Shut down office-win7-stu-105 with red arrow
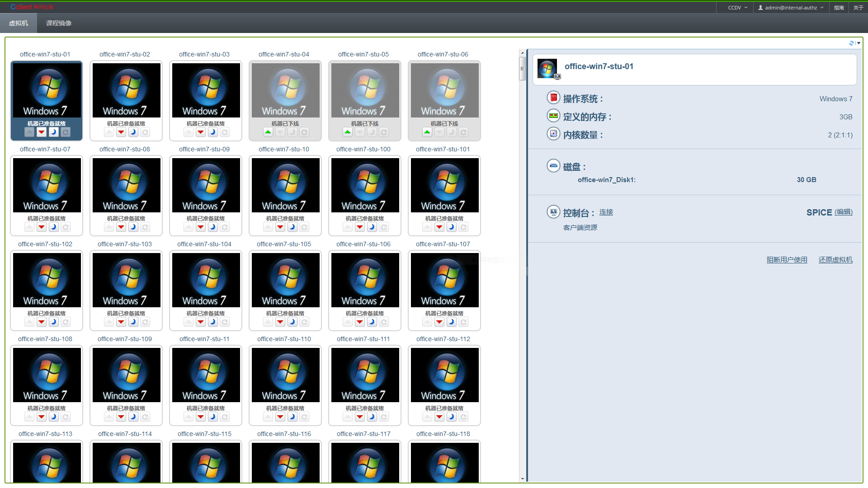Screen dimensions: 868x488 (x=280, y=322)
